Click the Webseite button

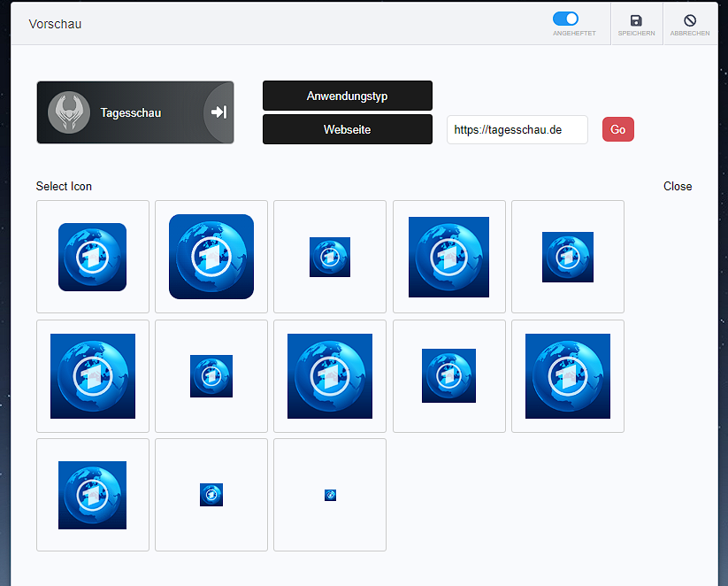click(347, 129)
